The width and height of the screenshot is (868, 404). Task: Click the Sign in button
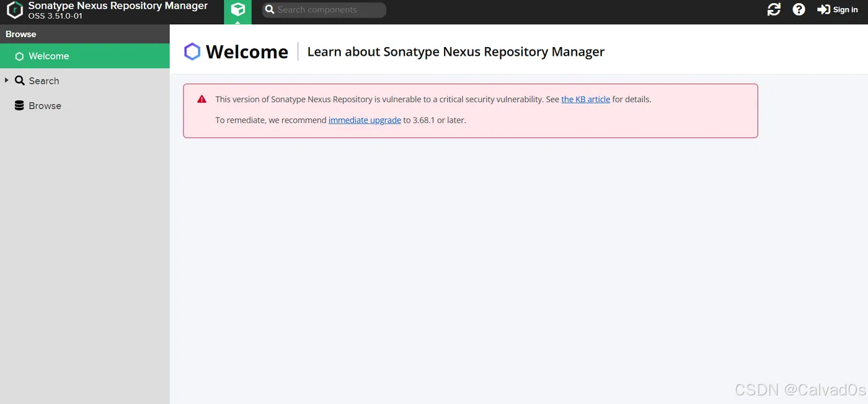[x=838, y=10]
